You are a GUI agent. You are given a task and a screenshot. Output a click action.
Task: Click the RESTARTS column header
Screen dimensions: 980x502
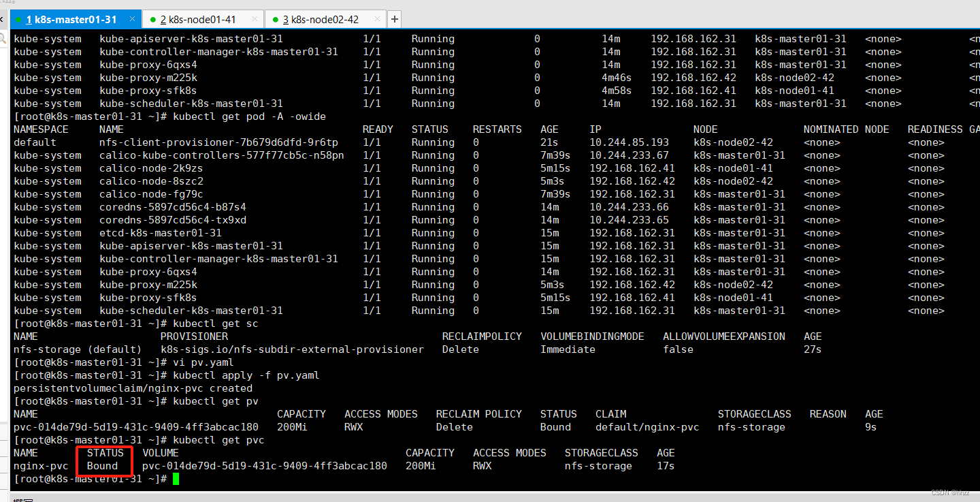click(x=497, y=129)
